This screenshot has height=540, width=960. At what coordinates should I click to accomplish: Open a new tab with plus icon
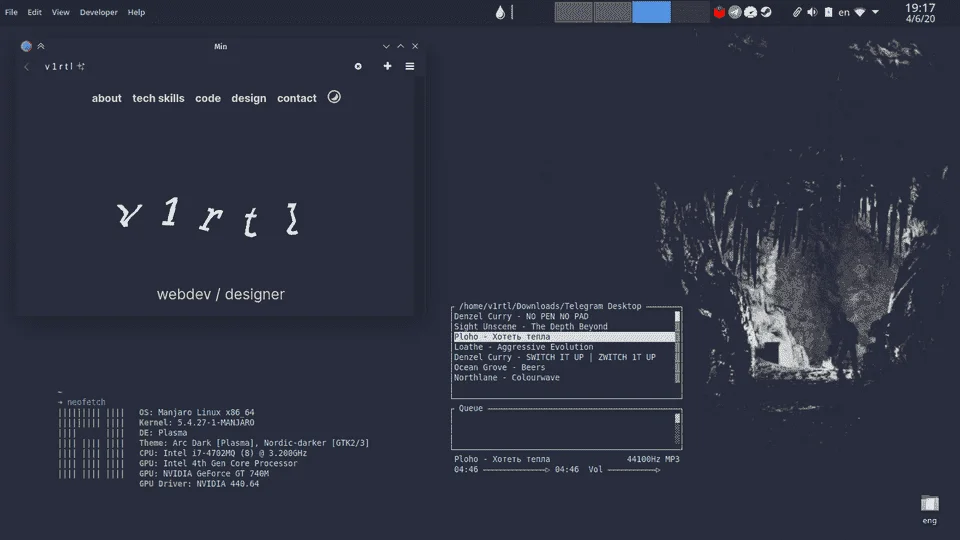click(388, 66)
